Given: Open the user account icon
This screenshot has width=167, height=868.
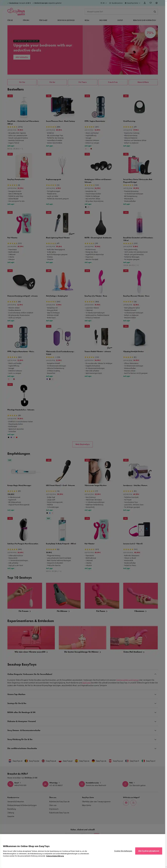Looking at the screenshot, I should 145,3.
